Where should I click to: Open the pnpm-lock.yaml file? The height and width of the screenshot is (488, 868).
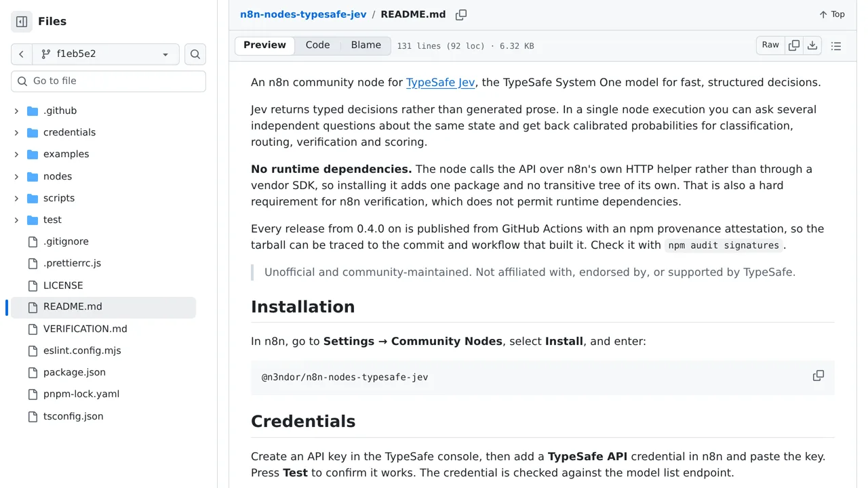click(x=81, y=394)
